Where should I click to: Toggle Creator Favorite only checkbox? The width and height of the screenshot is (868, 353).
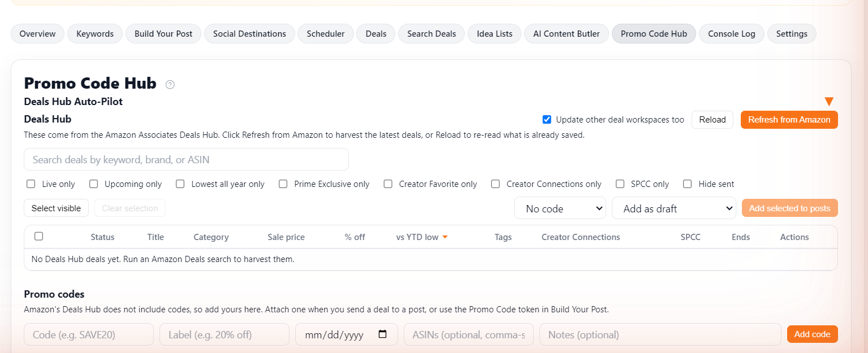pos(388,184)
